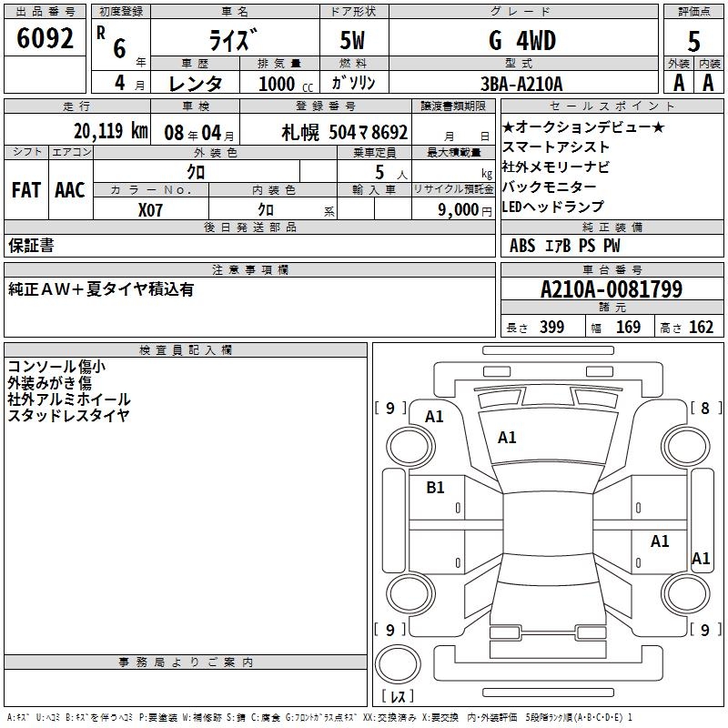
Task: Click the 最大積載量 header
Action: tap(453, 153)
